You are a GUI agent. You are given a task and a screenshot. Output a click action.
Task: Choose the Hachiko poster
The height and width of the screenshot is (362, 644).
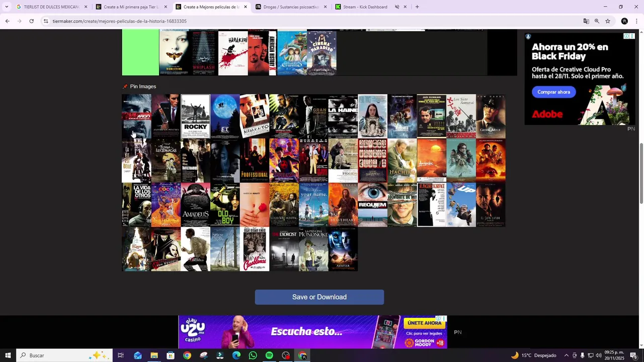pos(402,160)
